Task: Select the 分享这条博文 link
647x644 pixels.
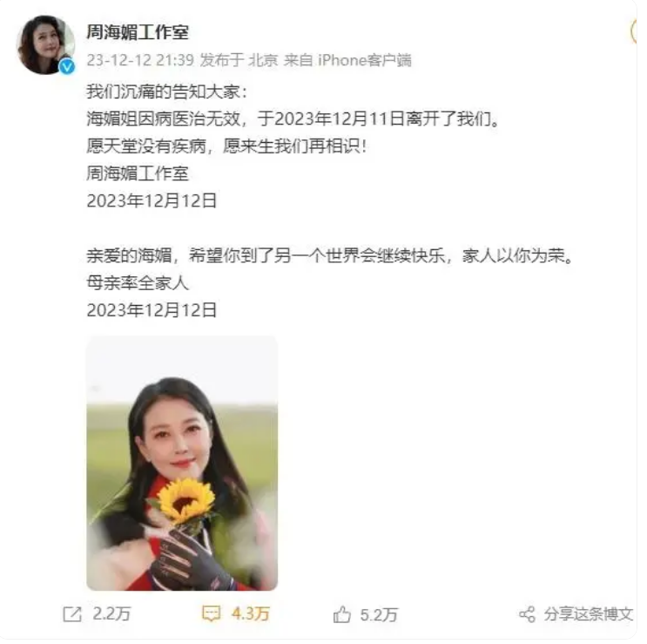Action: click(588, 614)
